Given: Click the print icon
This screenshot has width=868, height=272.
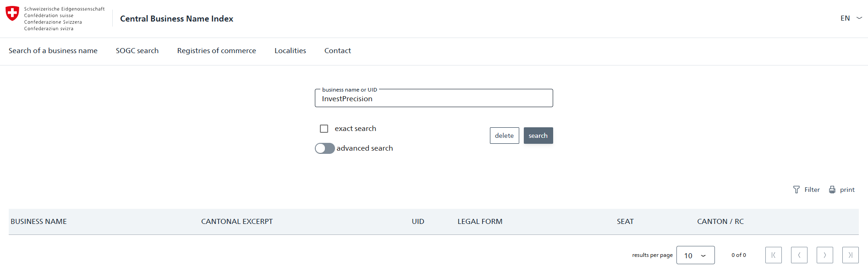Looking at the screenshot, I should 832,190.
